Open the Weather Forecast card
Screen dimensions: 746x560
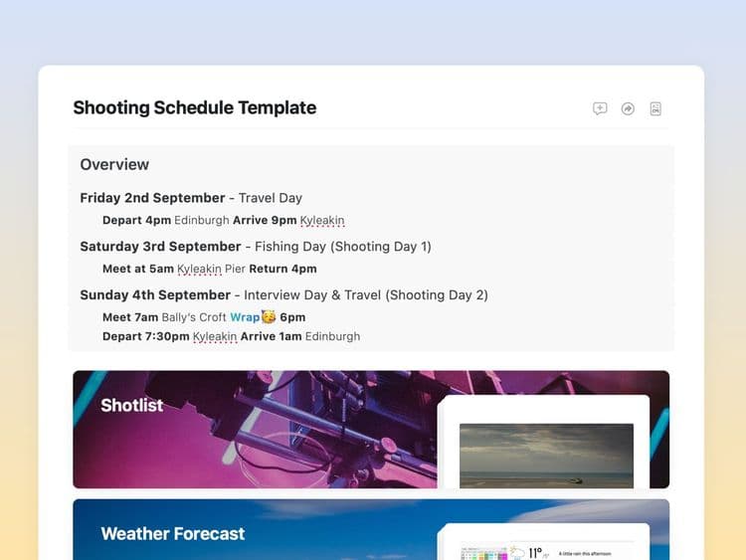[371, 529]
